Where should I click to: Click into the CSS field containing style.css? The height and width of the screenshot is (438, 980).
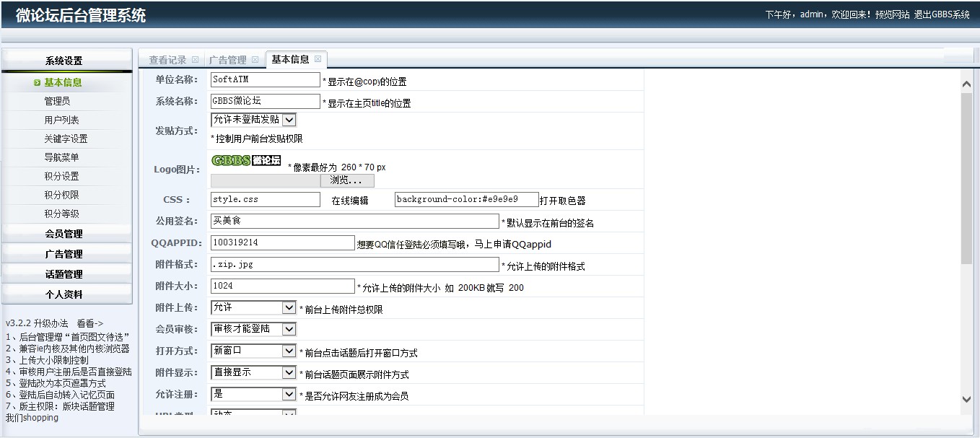[265, 199]
